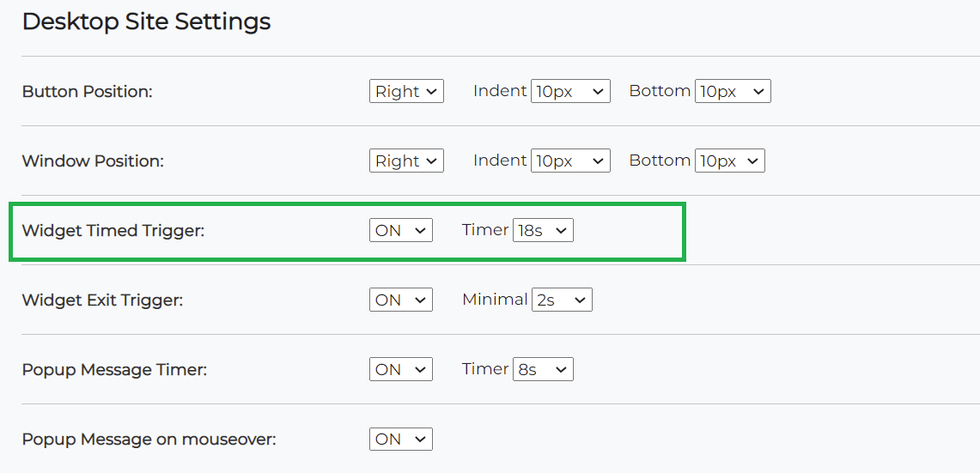Toggle the Popup Message on mouseover dropdown
The height and width of the screenshot is (473, 980).
click(x=401, y=439)
